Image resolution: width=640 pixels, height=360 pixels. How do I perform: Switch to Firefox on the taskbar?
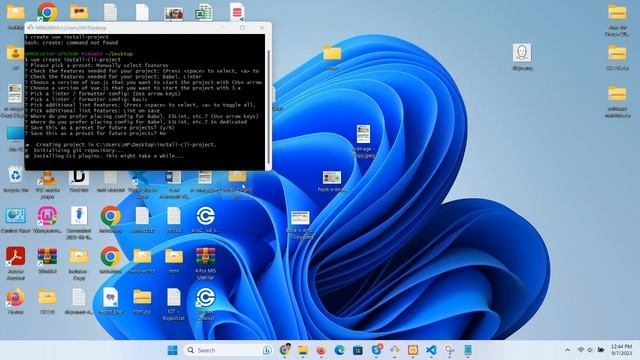(321, 350)
